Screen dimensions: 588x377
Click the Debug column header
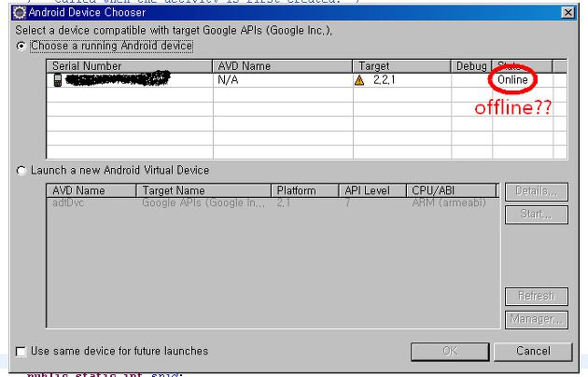[471, 66]
